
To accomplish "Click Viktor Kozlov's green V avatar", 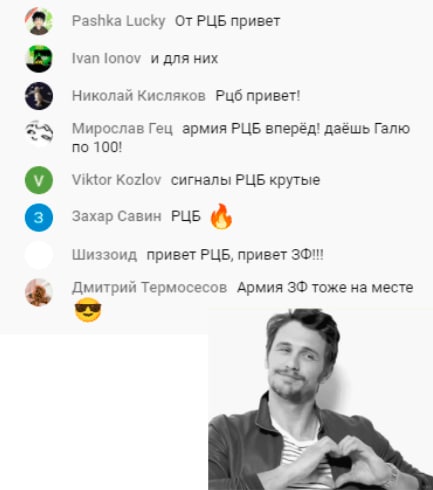I will click(x=39, y=180).
